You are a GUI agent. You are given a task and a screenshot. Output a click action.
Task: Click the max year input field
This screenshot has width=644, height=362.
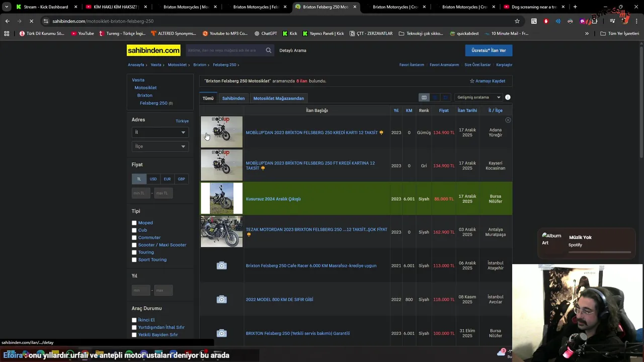pyautogui.click(x=164, y=290)
